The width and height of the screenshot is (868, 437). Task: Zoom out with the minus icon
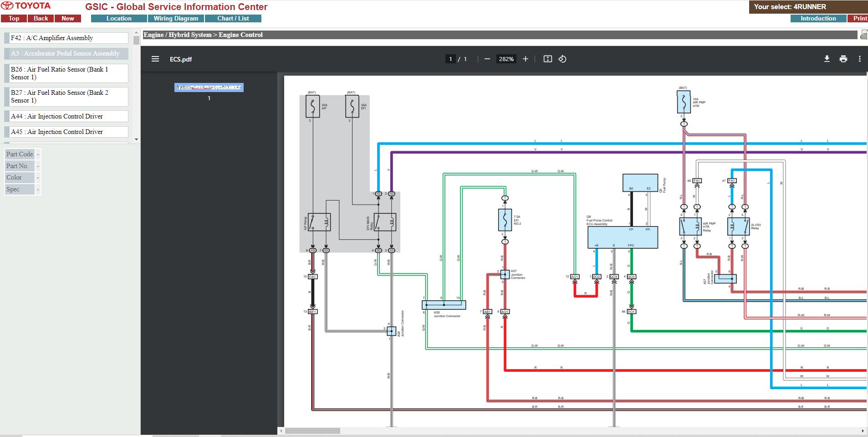tap(487, 59)
